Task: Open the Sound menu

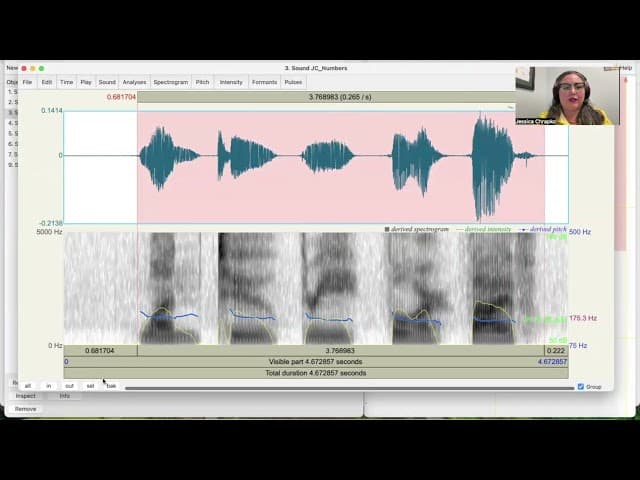Action: coord(107,82)
